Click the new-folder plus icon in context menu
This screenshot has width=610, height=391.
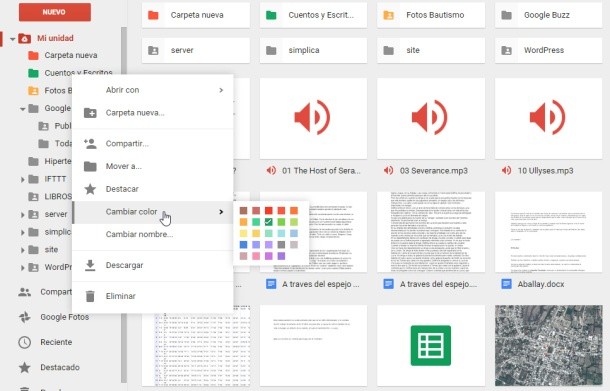(90, 113)
